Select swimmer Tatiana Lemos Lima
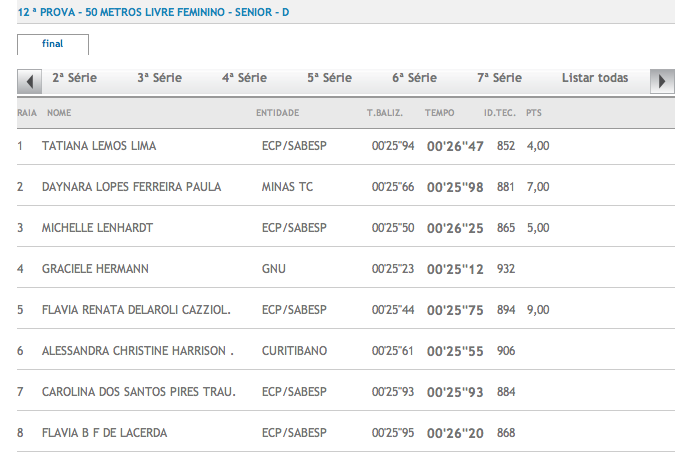Image resolution: width=691 pixels, height=464 pixels. 99,146
